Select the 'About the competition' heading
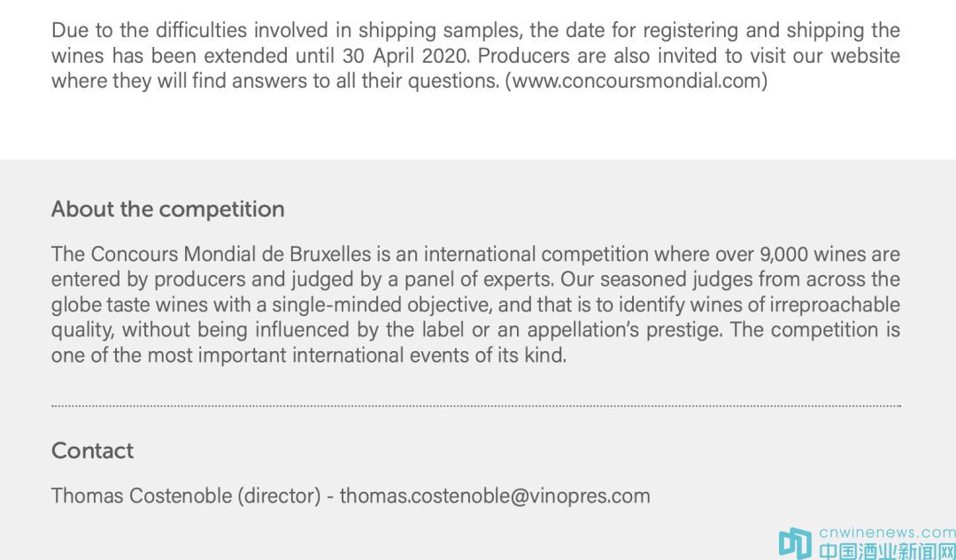 click(168, 210)
